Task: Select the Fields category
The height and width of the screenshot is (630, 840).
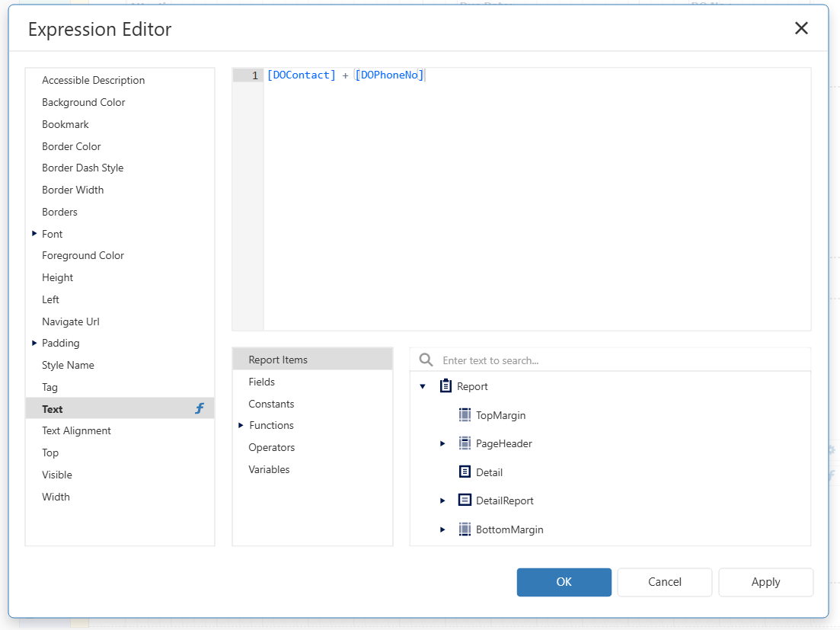Action: point(262,382)
